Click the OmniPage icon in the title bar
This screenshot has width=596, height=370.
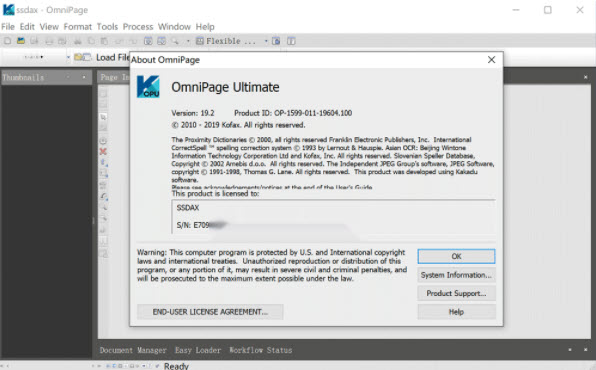tap(8, 10)
